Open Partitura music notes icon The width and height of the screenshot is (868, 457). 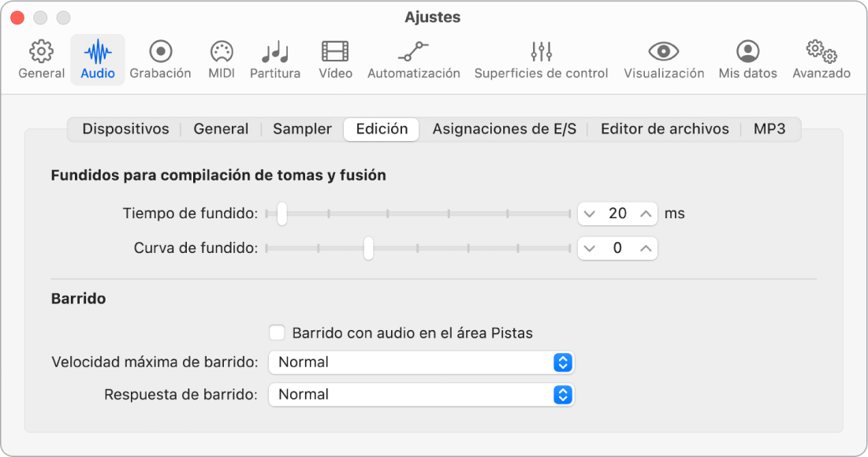[x=275, y=52]
